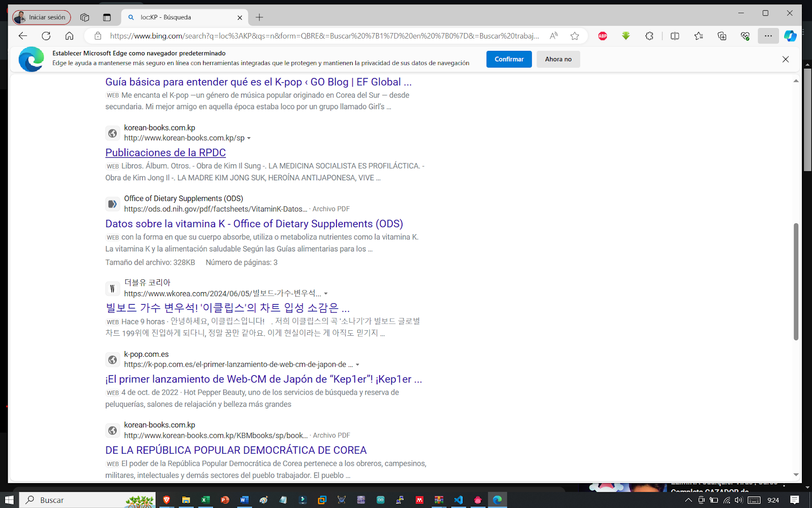This screenshot has width=812, height=508.
Task: Open the taskbar clock showing 9:24
Action: click(773, 500)
